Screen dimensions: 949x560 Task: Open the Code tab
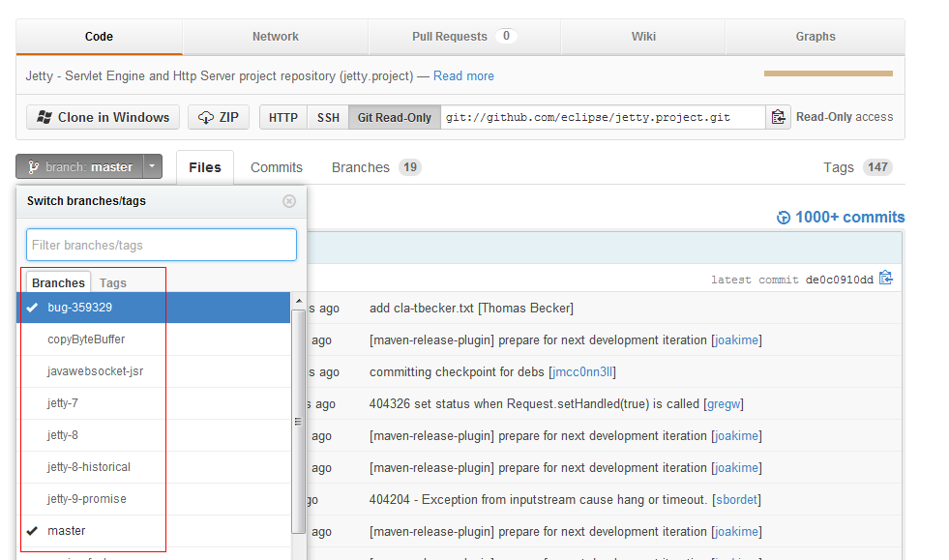100,37
